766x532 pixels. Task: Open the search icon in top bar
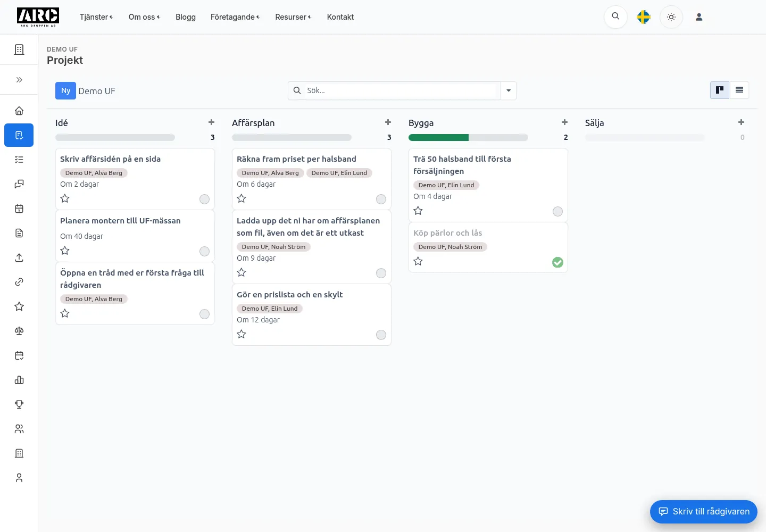pyautogui.click(x=615, y=17)
